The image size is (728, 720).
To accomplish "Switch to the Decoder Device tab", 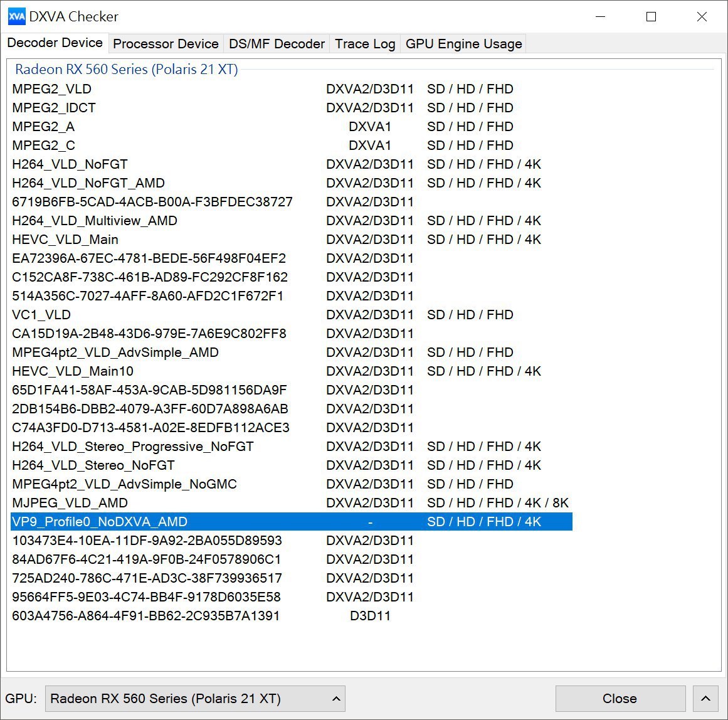I will pyautogui.click(x=55, y=43).
